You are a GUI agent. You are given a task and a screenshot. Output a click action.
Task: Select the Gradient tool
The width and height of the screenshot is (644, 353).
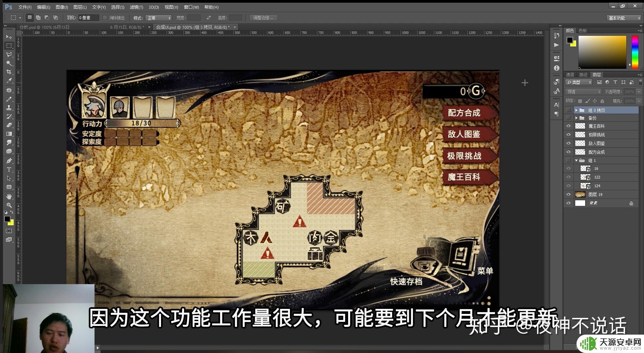click(9, 134)
